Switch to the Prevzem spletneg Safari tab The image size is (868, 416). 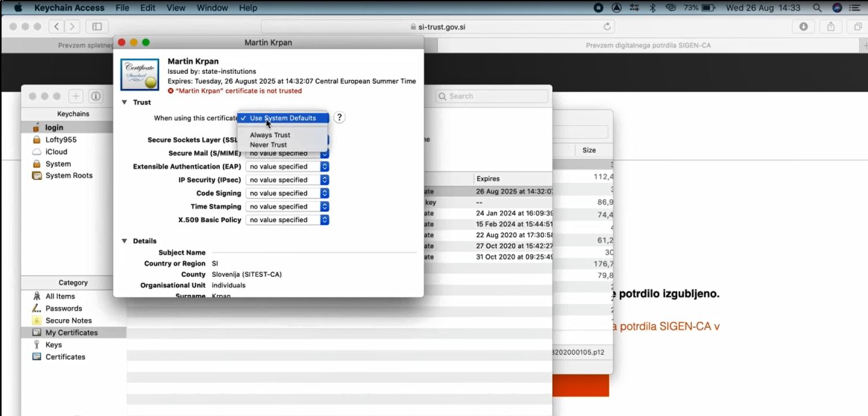(x=85, y=45)
